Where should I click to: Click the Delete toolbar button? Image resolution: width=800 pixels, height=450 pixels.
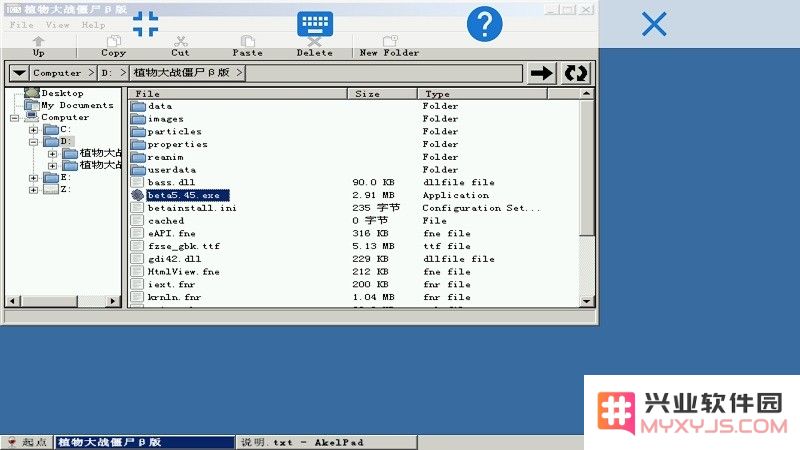314,46
